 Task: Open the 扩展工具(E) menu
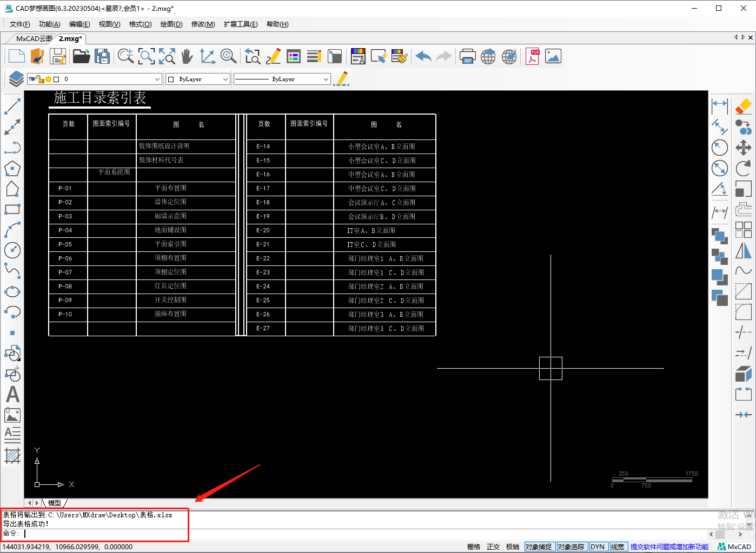tap(241, 24)
